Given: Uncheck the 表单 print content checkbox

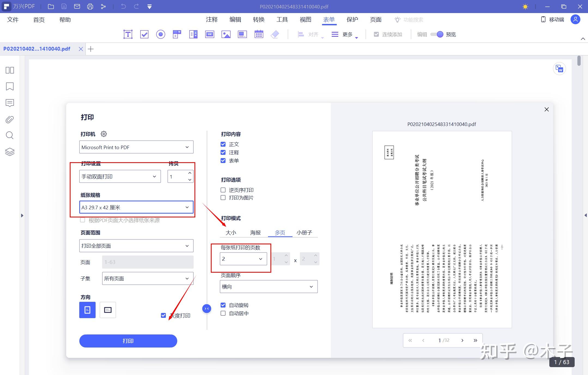Looking at the screenshot, I should pos(223,161).
